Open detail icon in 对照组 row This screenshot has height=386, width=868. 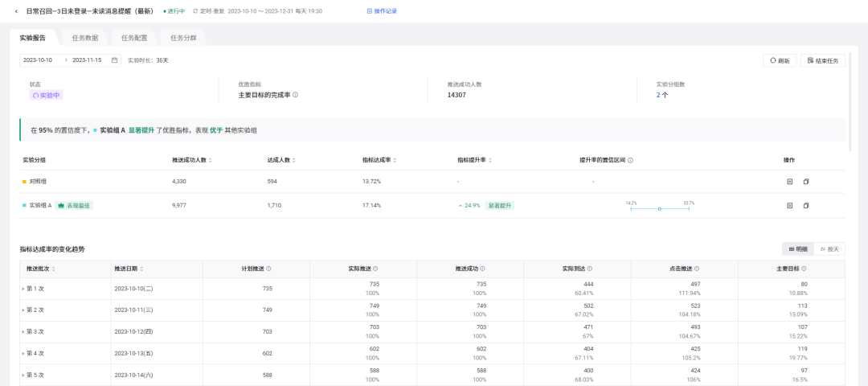click(790, 181)
